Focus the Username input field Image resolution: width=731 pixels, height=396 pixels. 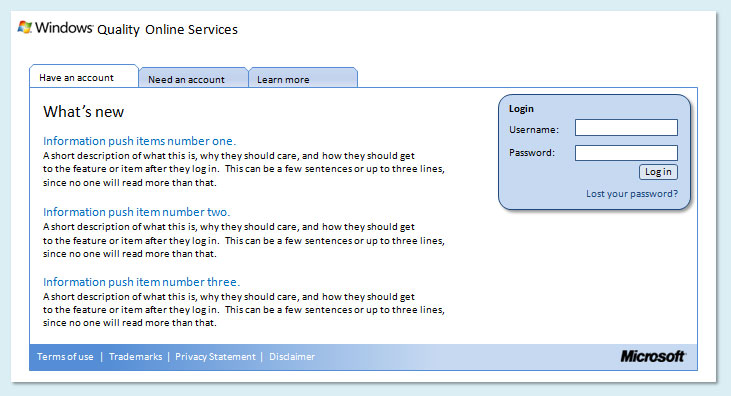(626, 127)
